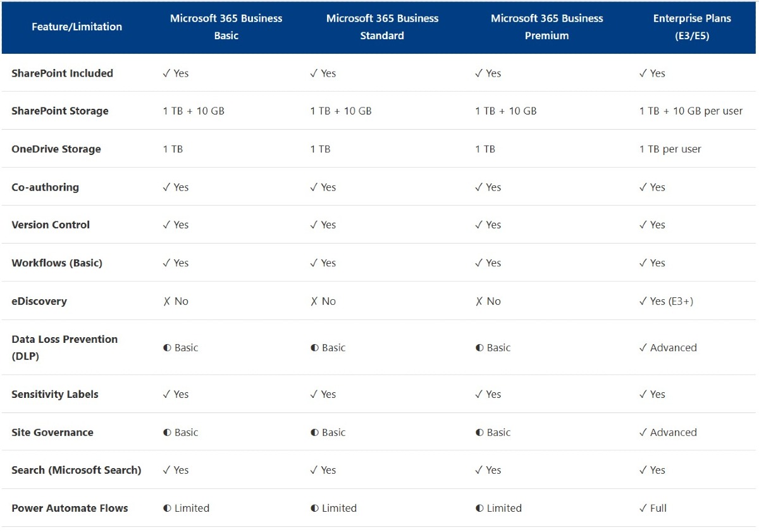Image resolution: width=759 pixels, height=532 pixels.
Task: Click the Feature/Limitation column header
Action: coord(77,27)
